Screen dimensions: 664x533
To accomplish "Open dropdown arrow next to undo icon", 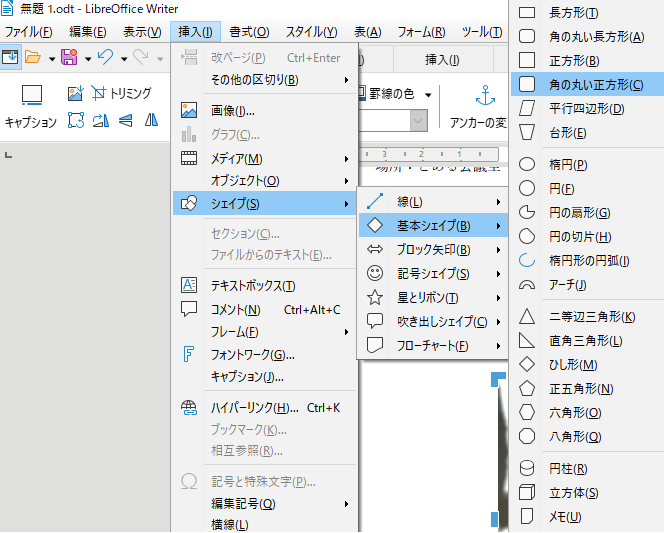I will point(124,59).
